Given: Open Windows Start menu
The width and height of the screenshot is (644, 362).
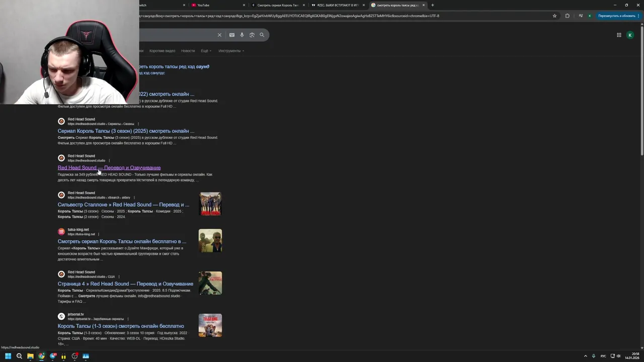Looking at the screenshot, I should (x=8, y=356).
